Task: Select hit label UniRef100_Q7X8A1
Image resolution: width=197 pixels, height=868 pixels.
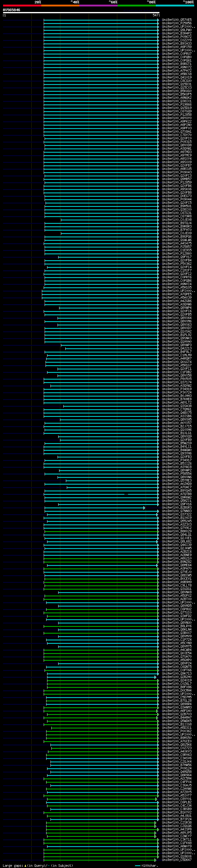Action: coord(177,132)
